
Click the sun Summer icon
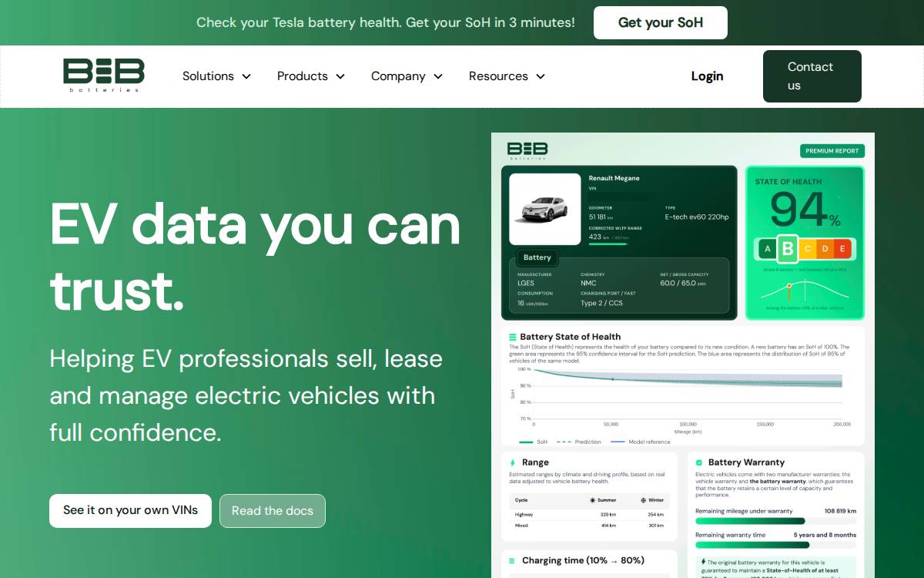click(592, 500)
